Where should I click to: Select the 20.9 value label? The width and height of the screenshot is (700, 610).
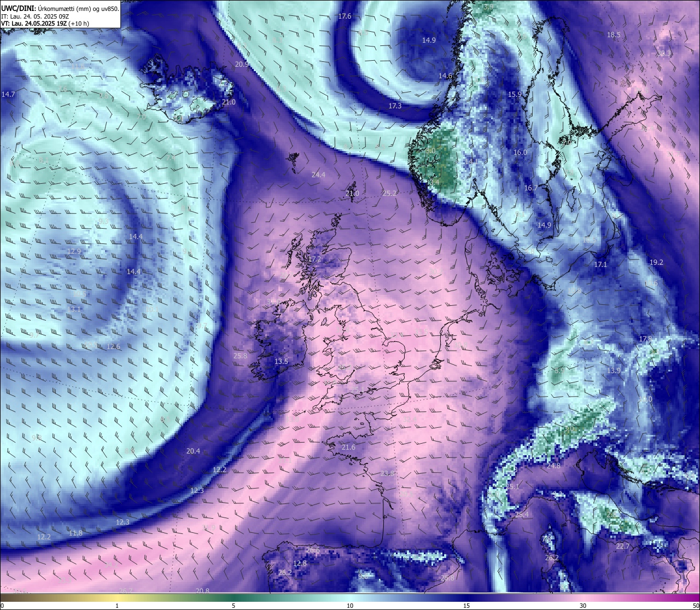click(x=242, y=65)
